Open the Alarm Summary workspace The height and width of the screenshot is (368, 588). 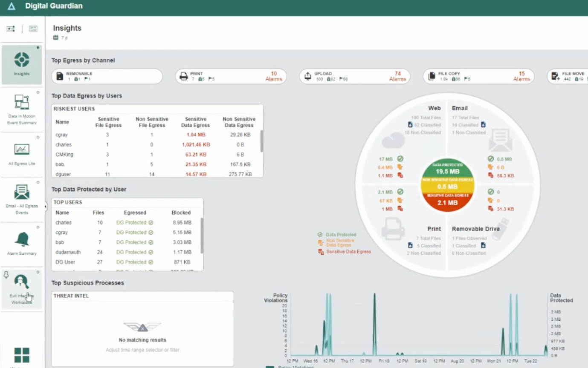click(22, 244)
